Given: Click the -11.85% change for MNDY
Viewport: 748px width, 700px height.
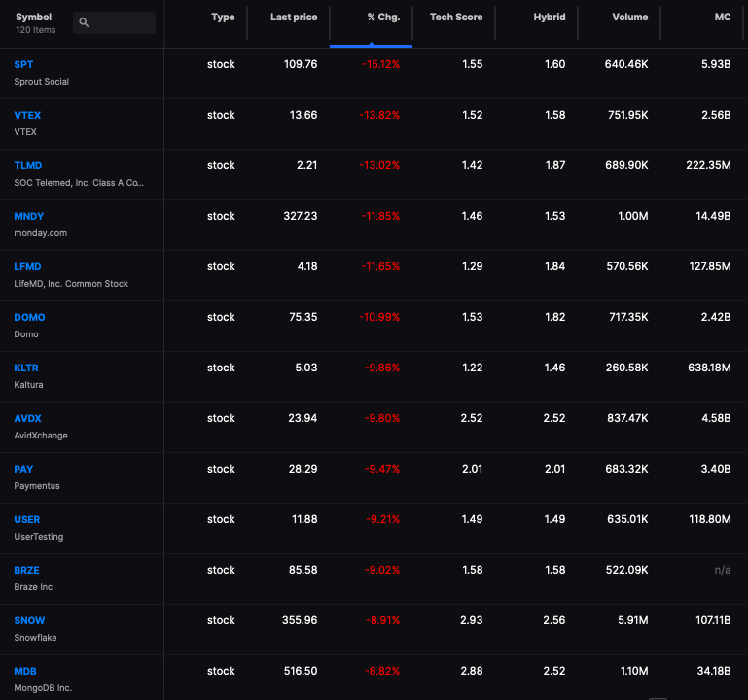Looking at the screenshot, I should (380, 216).
